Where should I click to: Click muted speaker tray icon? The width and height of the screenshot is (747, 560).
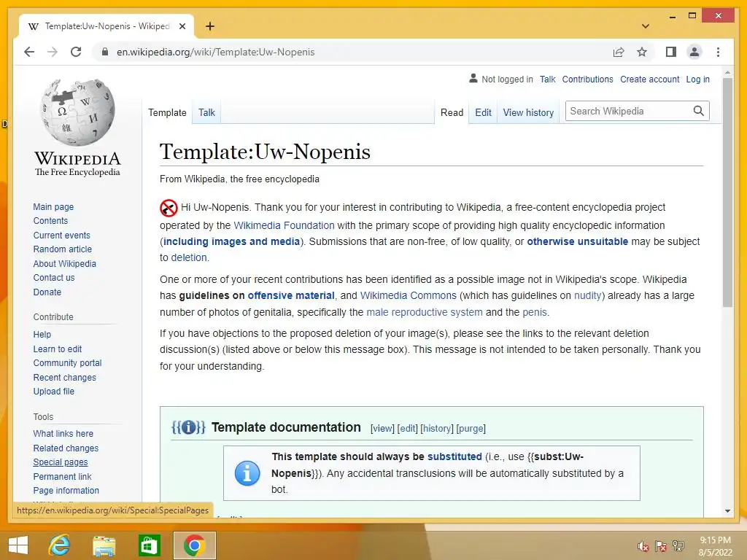(x=643, y=546)
